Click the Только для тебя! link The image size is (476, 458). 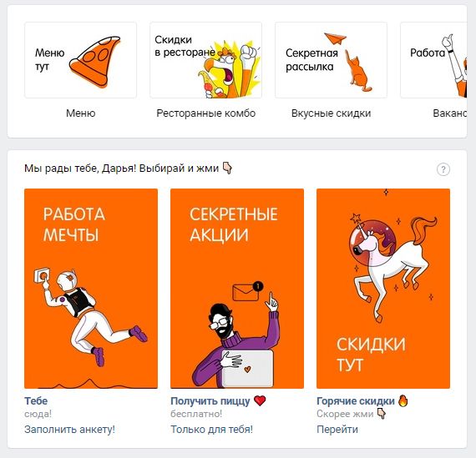211,429
